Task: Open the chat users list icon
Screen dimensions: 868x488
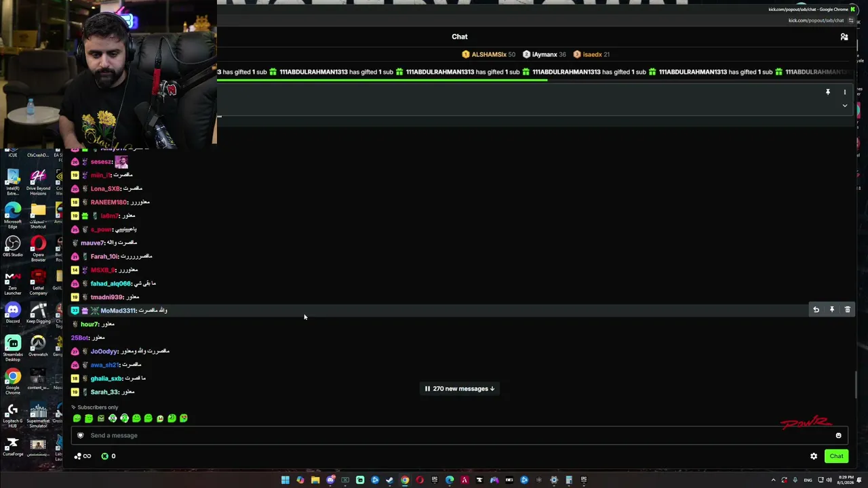Action: coord(844,37)
